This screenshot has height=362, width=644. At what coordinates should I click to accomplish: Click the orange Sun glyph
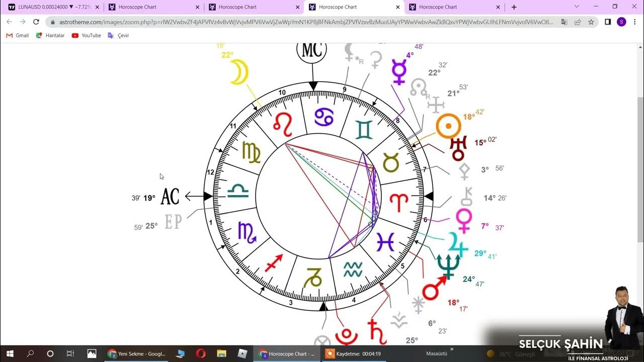449,126
